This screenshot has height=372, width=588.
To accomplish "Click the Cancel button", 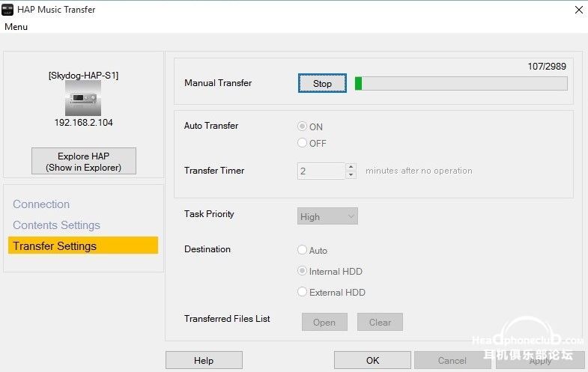I will (x=452, y=360).
